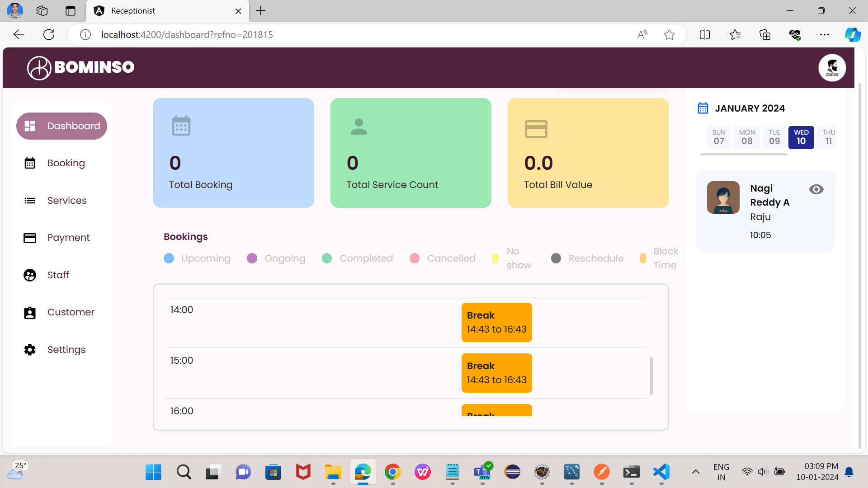
Task: Click the Total Service Count person icon
Action: click(359, 127)
